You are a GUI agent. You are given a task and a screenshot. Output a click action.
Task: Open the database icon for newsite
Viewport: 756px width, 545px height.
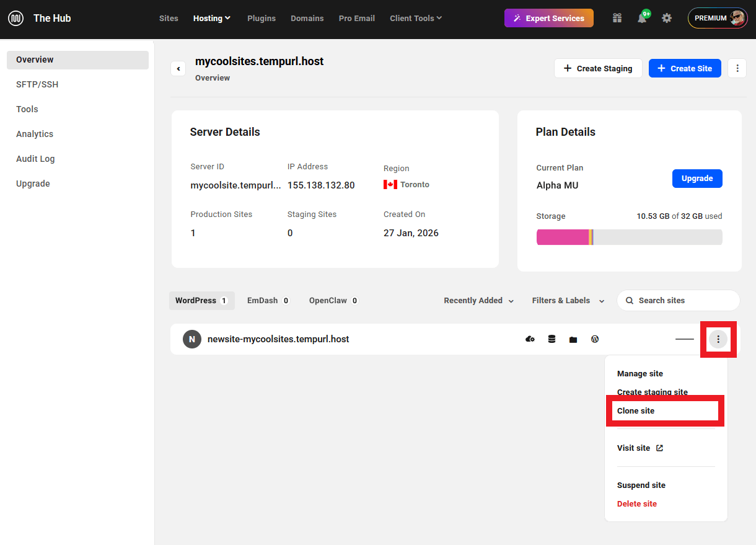point(552,339)
